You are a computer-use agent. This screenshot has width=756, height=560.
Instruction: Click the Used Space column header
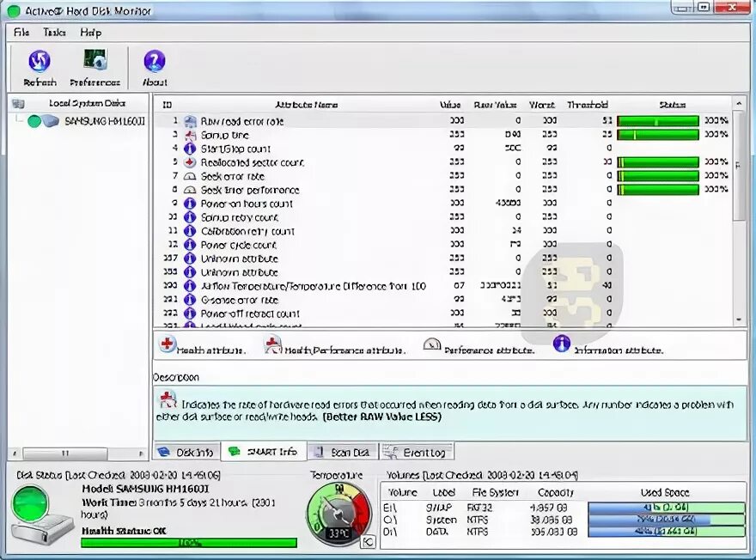[665, 492]
